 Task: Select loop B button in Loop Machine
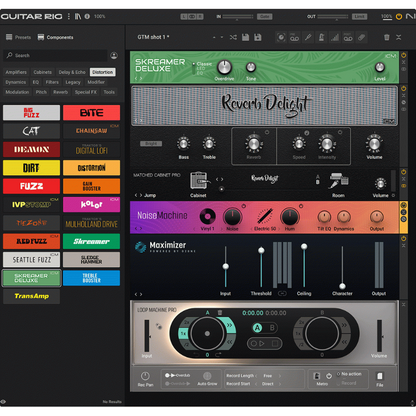click(x=272, y=328)
